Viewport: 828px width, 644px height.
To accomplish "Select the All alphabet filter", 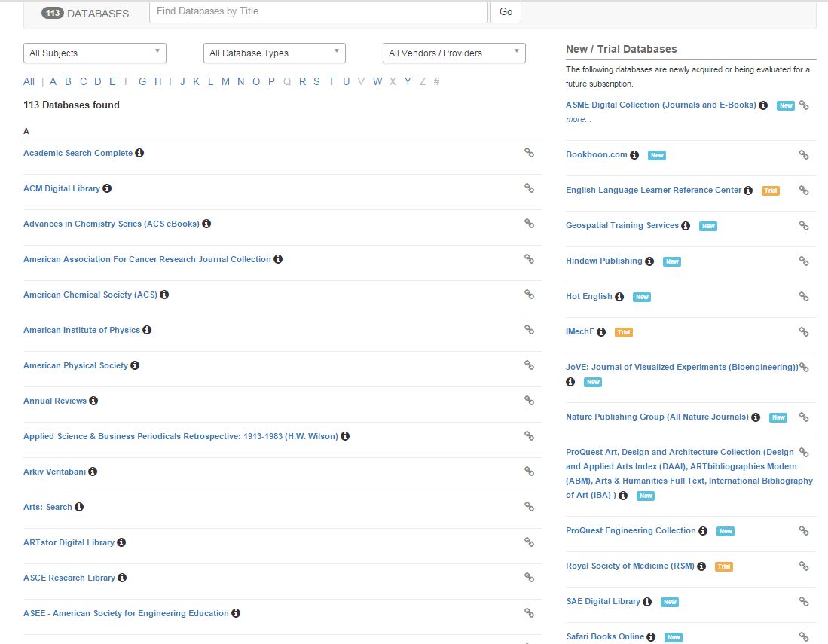I will click(x=29, y=81).
